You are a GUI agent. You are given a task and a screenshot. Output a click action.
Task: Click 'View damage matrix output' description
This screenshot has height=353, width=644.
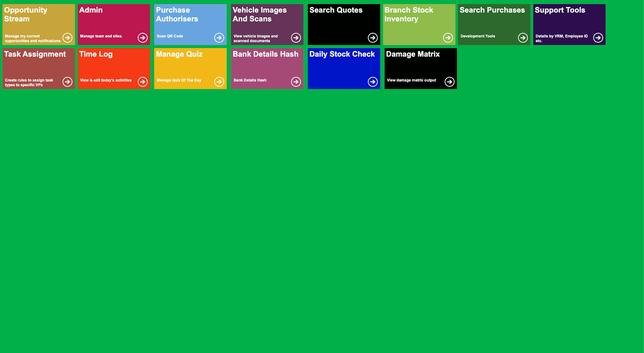coord(411,80)
